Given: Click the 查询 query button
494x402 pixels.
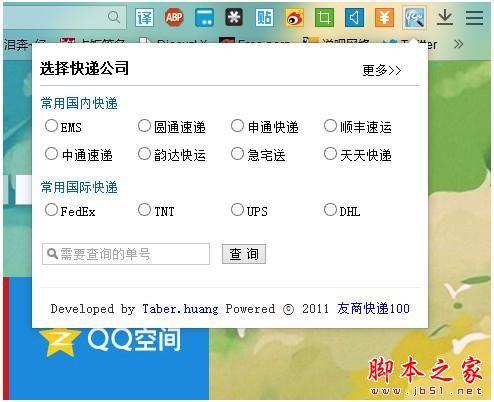Looking at the screenshot, I should click(x=244, y=254).
